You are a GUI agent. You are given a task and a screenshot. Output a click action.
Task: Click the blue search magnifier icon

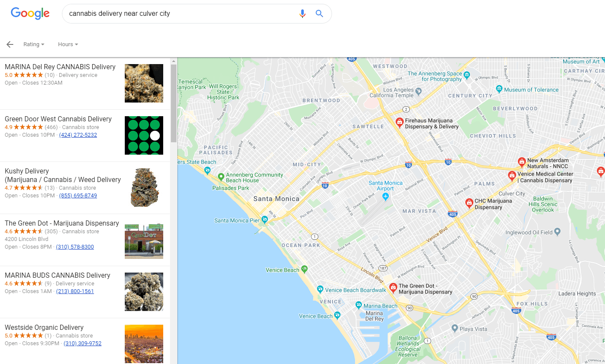(x=319, y=14)
